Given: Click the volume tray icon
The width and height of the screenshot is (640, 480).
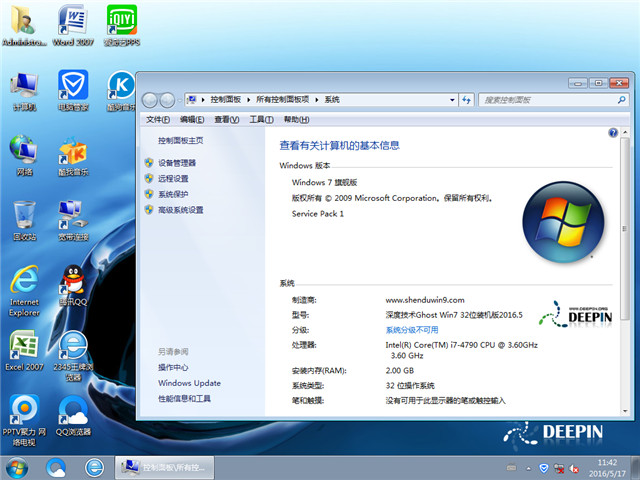Looking at the screenshot, I should [574, 469].
